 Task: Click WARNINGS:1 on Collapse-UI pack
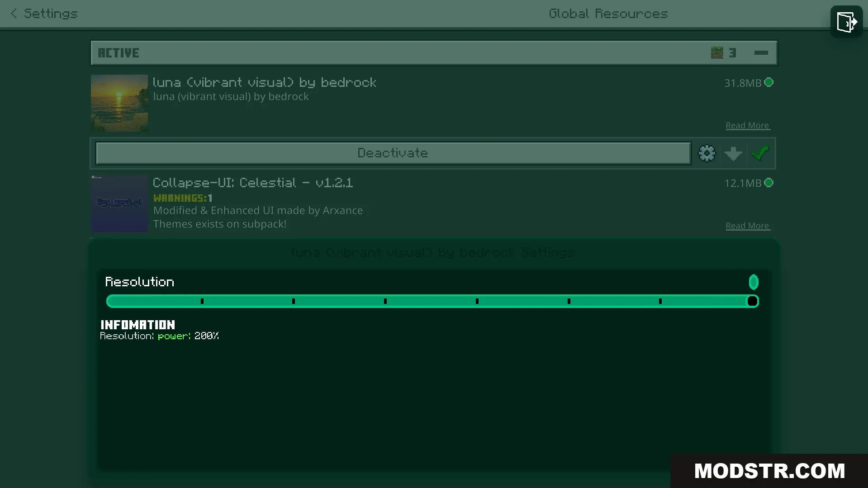183,198
